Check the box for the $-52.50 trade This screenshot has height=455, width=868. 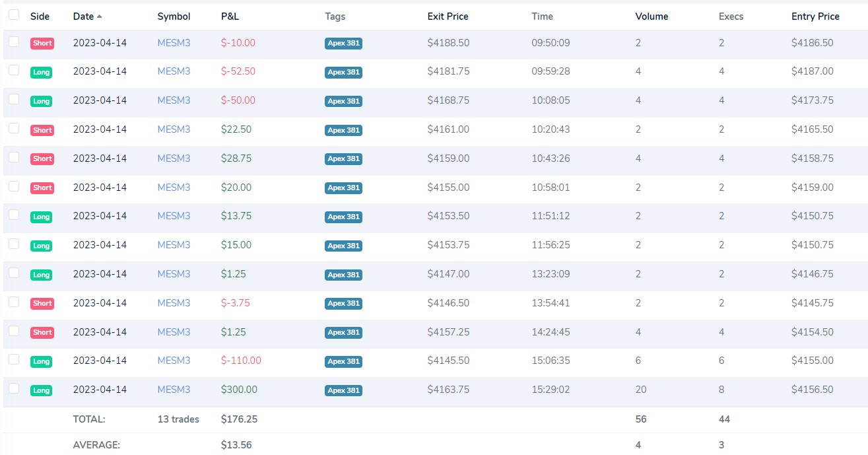click(x=14, y=70)
